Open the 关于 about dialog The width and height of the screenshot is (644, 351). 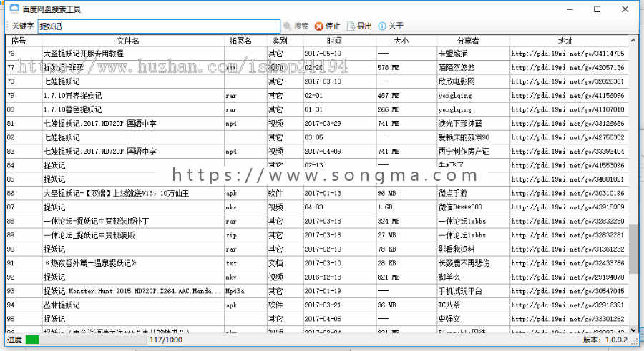pos(391,26)
